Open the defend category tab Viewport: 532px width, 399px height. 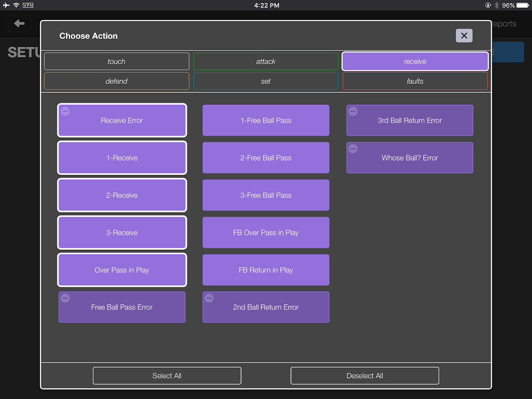116,81
